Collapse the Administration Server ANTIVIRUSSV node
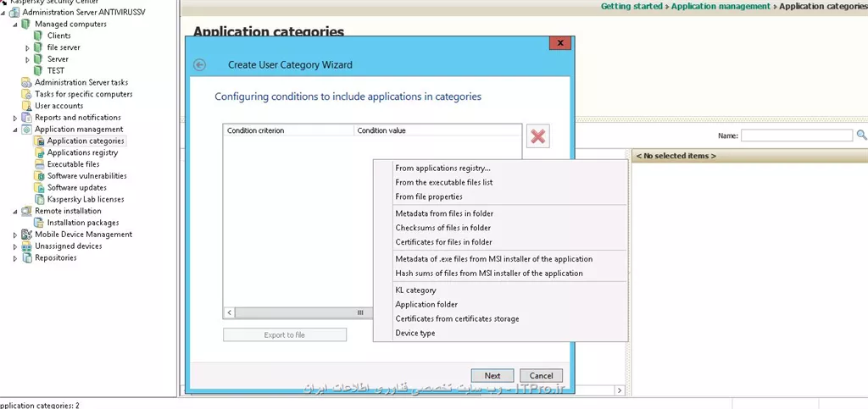Image resolution: width=868 pixels, height=409 pixels. [x=3, y=12]
